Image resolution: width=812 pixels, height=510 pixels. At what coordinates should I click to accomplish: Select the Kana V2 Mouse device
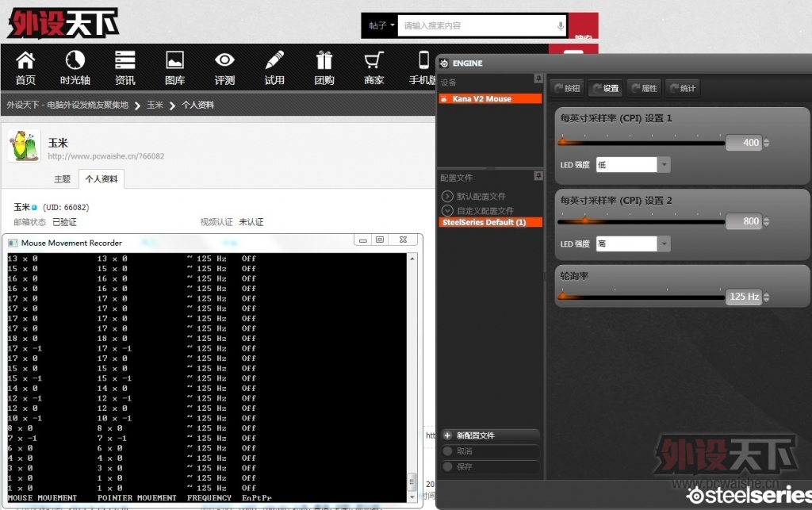[x=490, y=98]
